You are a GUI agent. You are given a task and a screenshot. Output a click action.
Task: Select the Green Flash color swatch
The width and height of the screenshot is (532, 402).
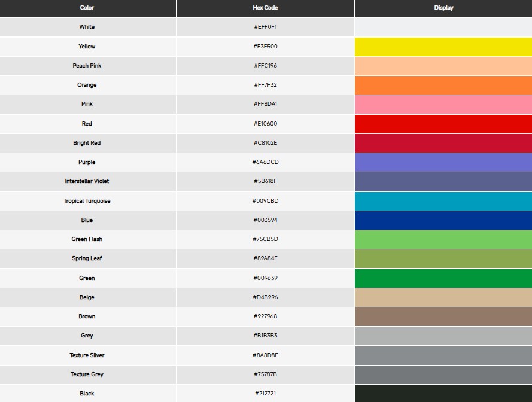(x=443, y=239)
